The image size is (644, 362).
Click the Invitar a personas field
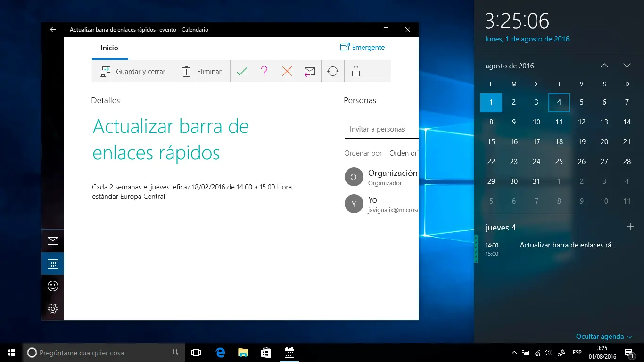[380, 128]
